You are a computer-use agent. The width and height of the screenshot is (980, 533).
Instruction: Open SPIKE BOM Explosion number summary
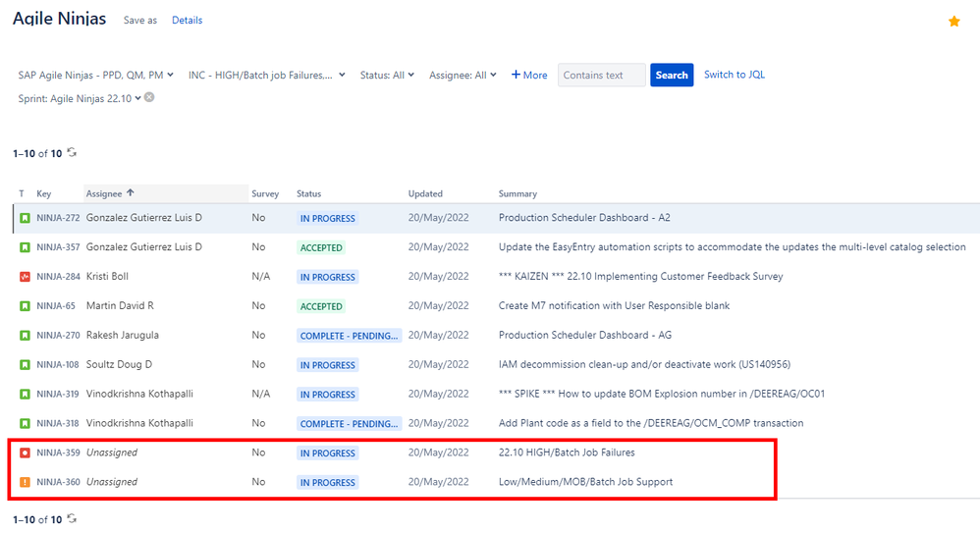661,395
